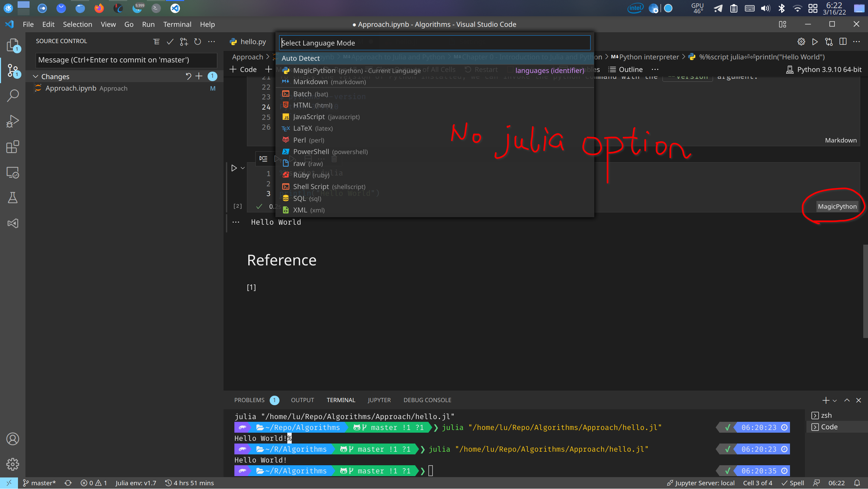Open the Extensions view
Image resolution: width=868 pixels, height=489 pixels.
pyautogui.click(x=13, y=147)
